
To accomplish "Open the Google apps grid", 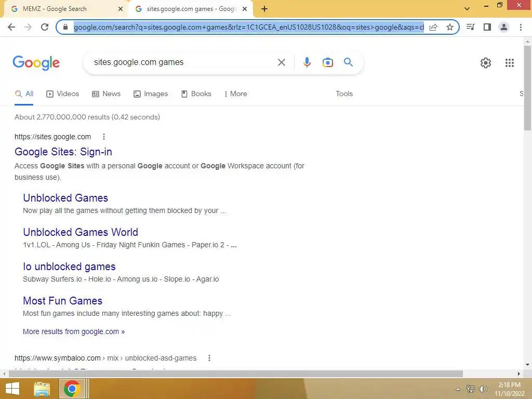I will [509, 63].
